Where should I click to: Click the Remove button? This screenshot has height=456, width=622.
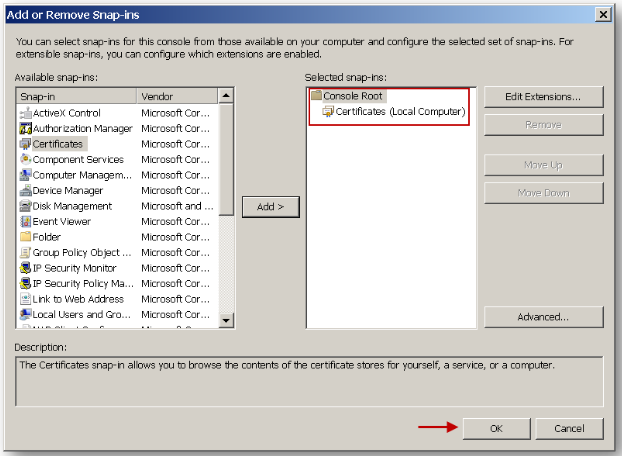pyautogui.click(x=543, y=125)
